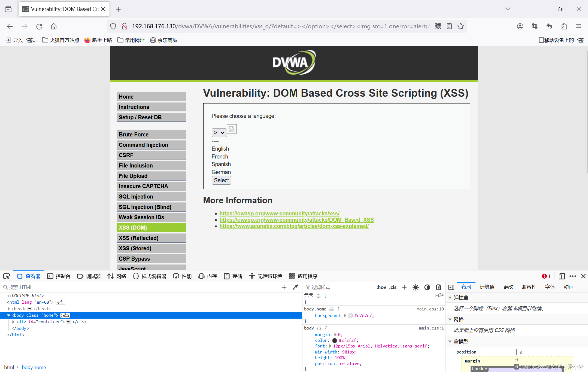This screenshot has width=588, height=372.
Task: Toggle reader view in the address bar
Action: coord(449,26)
